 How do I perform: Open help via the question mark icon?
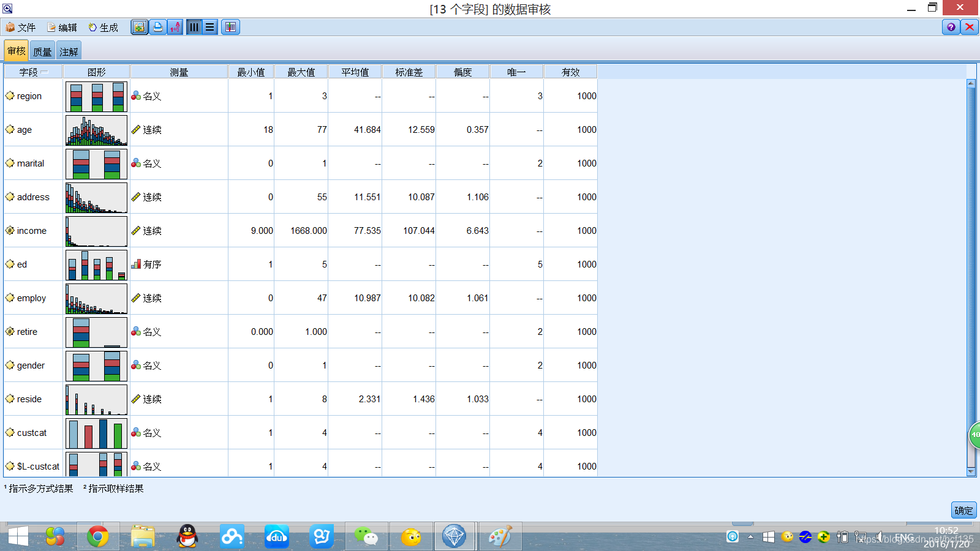[951, 27]
